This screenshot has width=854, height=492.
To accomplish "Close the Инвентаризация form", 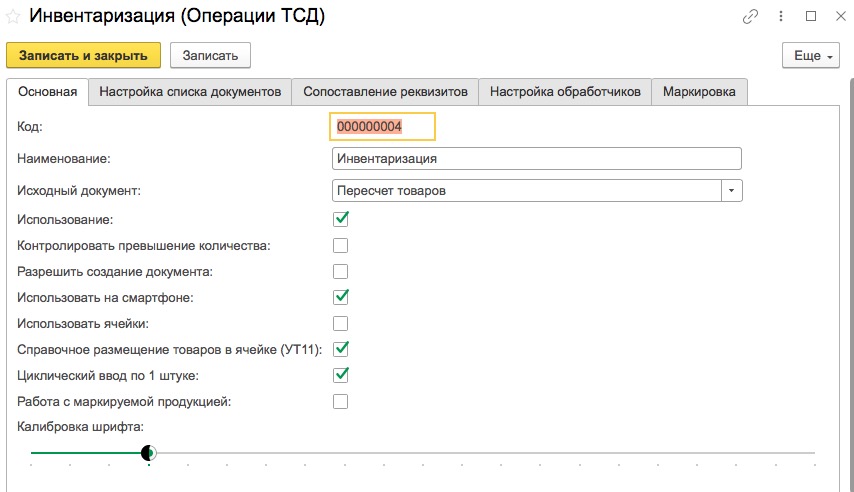I will coord(840,16).
